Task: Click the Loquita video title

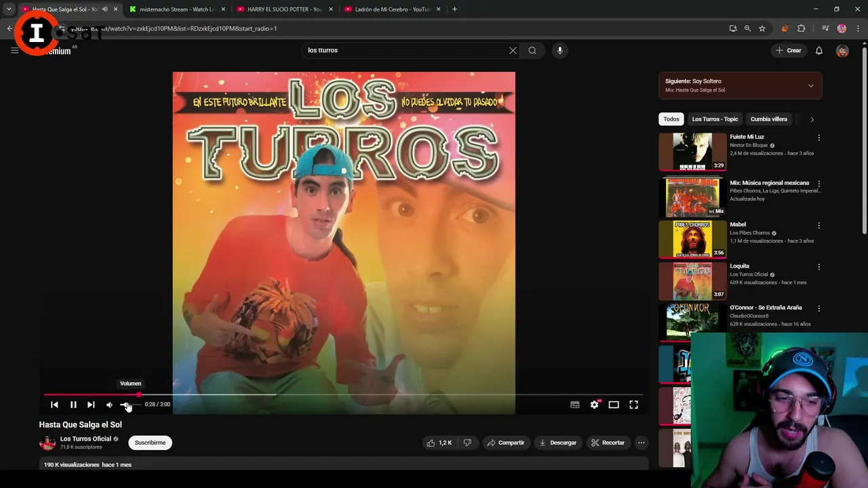Action: point(739,266)
